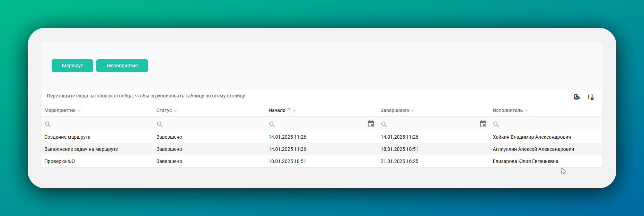Click end date 21.01.2025 16:25 cell
Viewport: 644px width, 216px height.
(x=399, y=161)
